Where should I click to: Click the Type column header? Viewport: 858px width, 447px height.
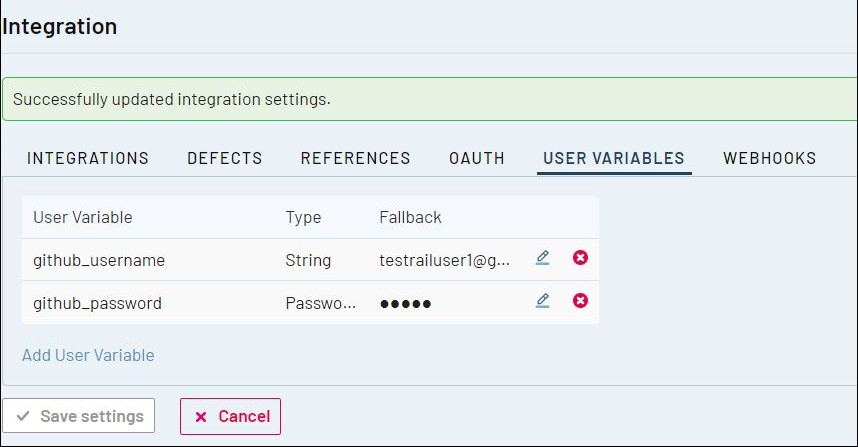[x=303, y=217]
